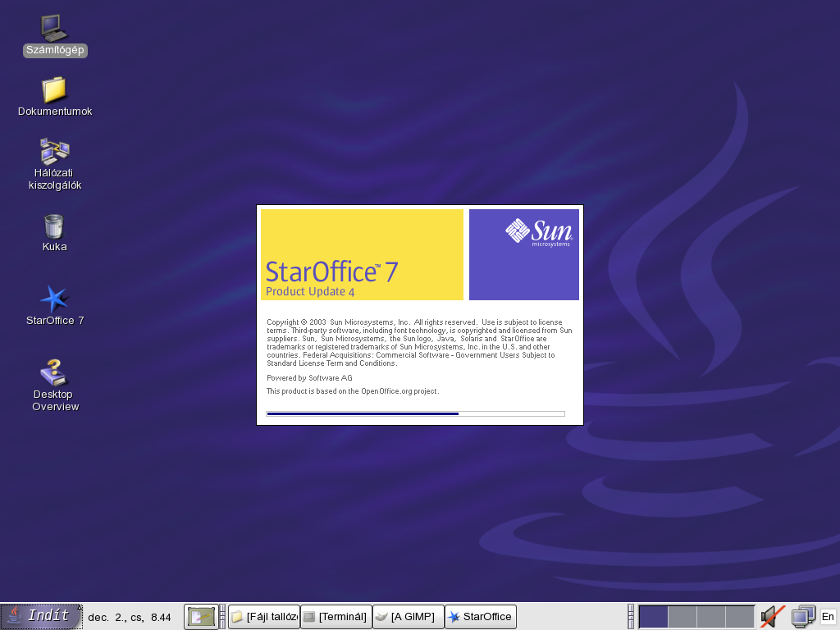The width and height of the screenshot is (840, 630).
Task: Switch to the first workspace in the pager
Action: click(x=653, y=617)
